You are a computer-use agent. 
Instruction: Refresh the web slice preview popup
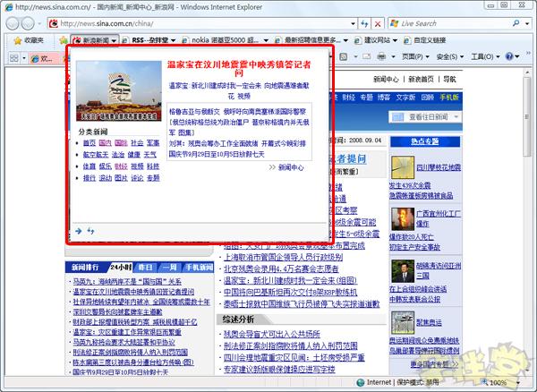pos(90,231)
